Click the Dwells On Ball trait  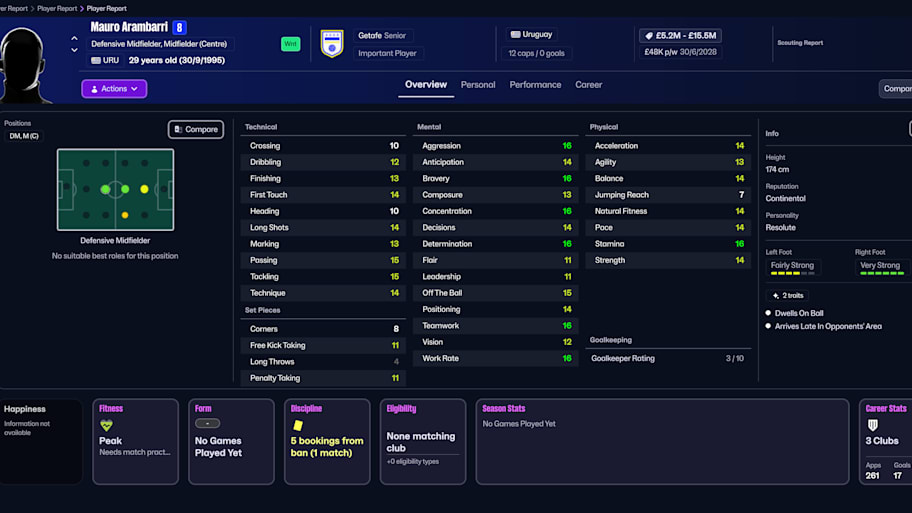click(x=799, y=314)
